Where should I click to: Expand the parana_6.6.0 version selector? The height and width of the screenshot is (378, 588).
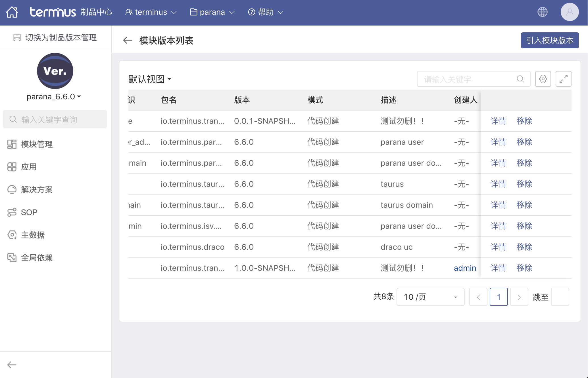[x=54, y=96]
